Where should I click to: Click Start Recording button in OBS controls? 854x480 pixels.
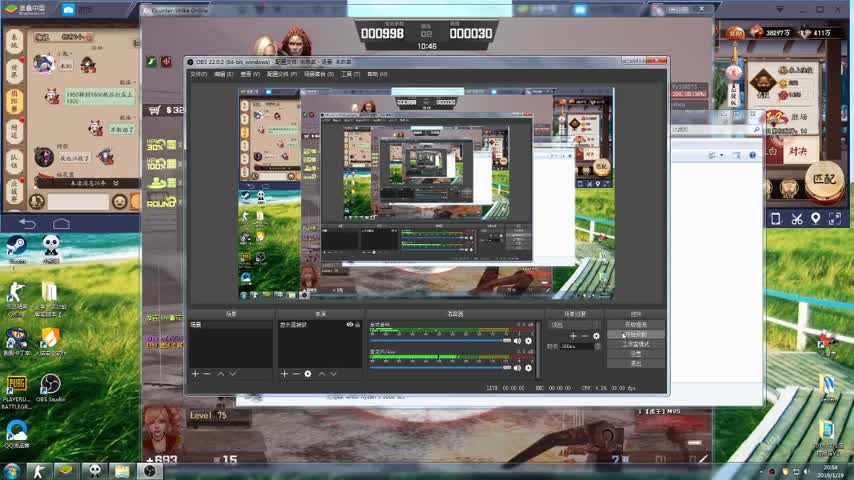tap(636, 335)
